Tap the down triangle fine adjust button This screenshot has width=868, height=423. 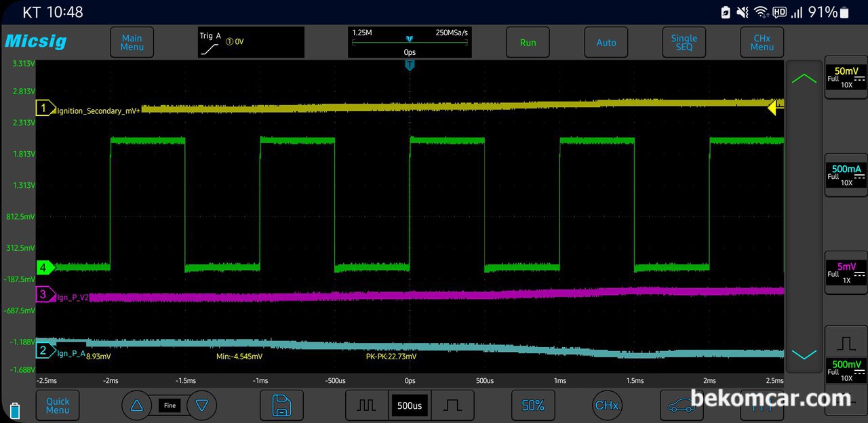coord(201,405)
